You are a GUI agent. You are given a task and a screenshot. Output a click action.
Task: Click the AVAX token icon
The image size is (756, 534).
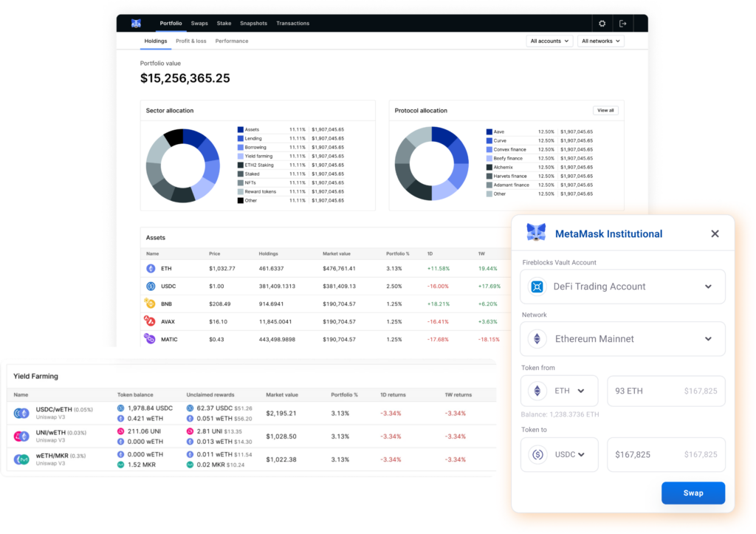click(151, 321)
